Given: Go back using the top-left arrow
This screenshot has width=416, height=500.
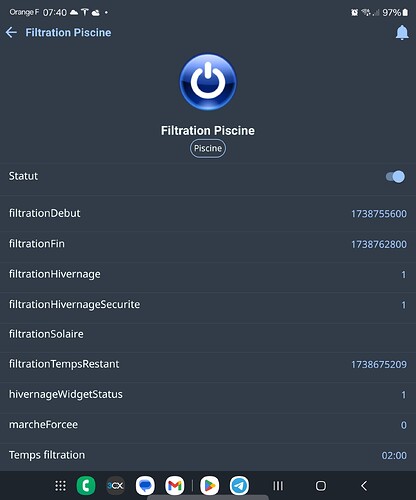Looking at the screenshot, I should click(x=11, y=32).
